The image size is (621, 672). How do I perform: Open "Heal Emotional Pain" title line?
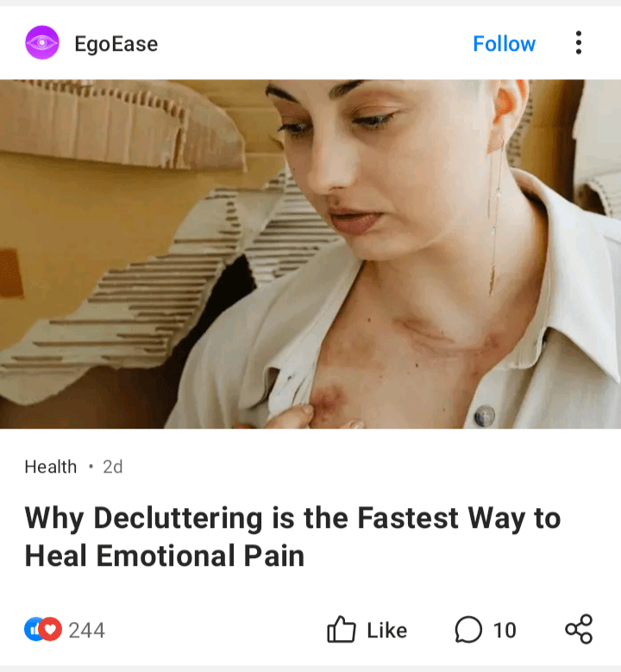[x=165, y=556]
